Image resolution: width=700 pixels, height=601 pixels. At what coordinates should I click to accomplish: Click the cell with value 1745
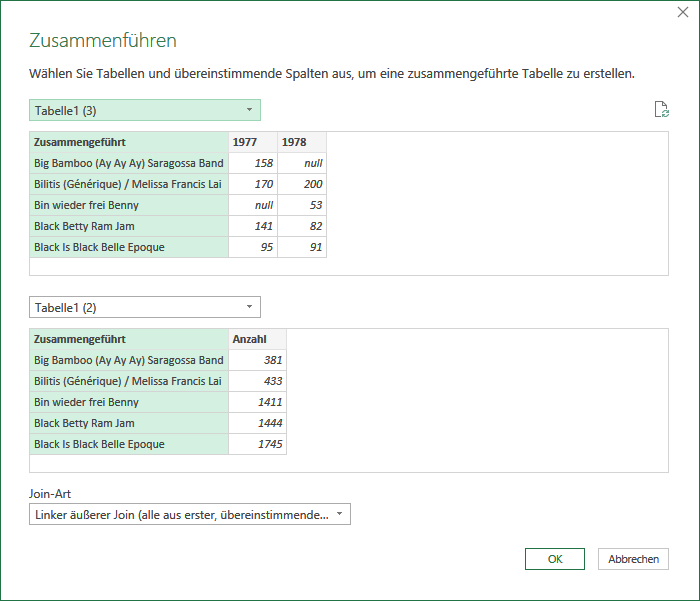click(258, 444)
